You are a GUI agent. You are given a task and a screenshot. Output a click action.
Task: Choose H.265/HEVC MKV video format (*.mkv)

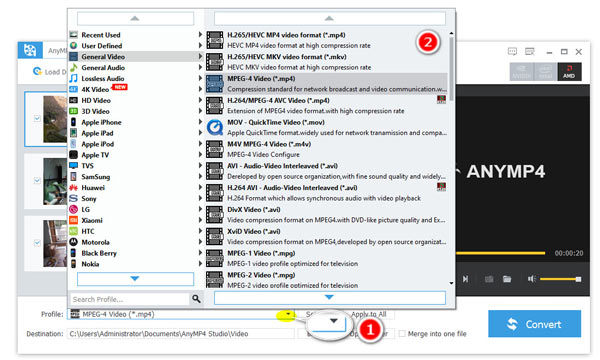(x=326, y=62)
